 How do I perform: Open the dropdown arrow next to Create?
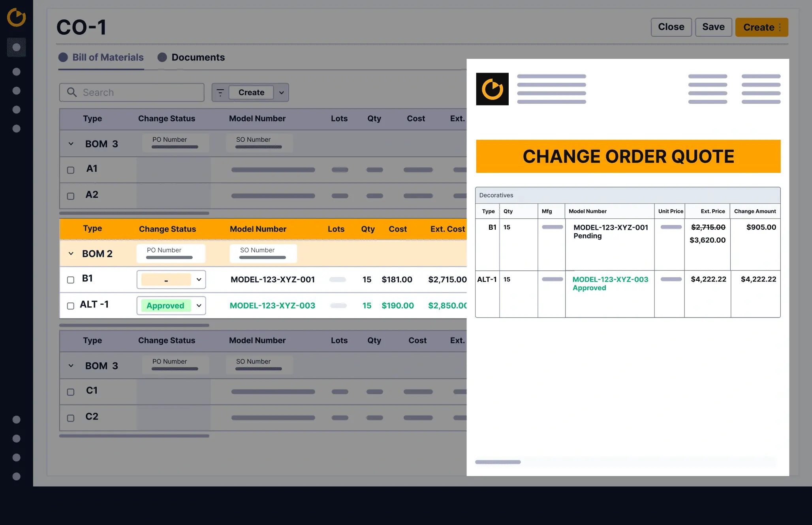[x=282, y=92]
